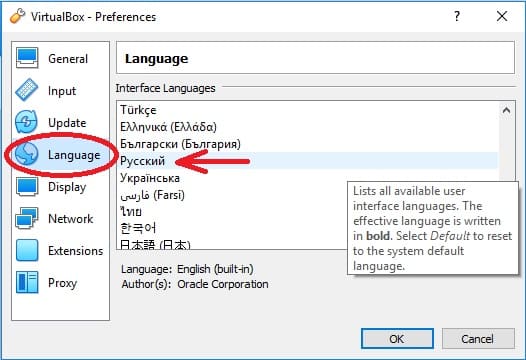
Task: Select the Input keyboard icon
Action: [x=27, y=90]
